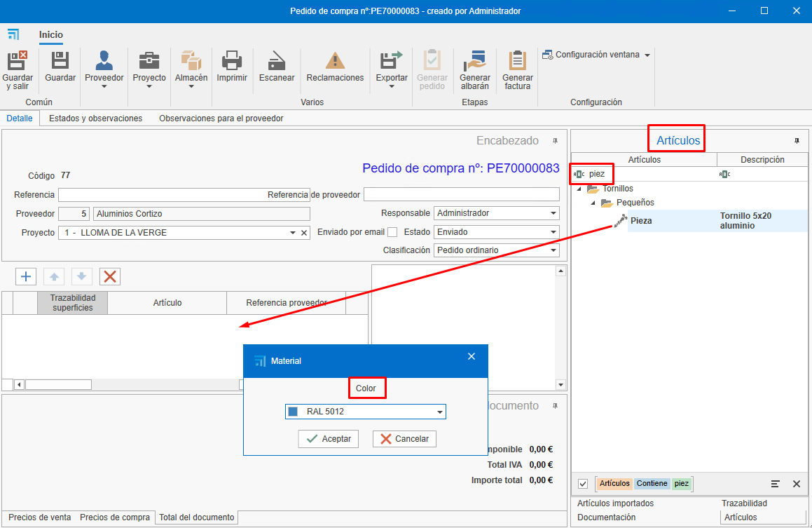812x528 pixels.
Task: Click the Descripción filter field
Action: click(x=762, y=174)
